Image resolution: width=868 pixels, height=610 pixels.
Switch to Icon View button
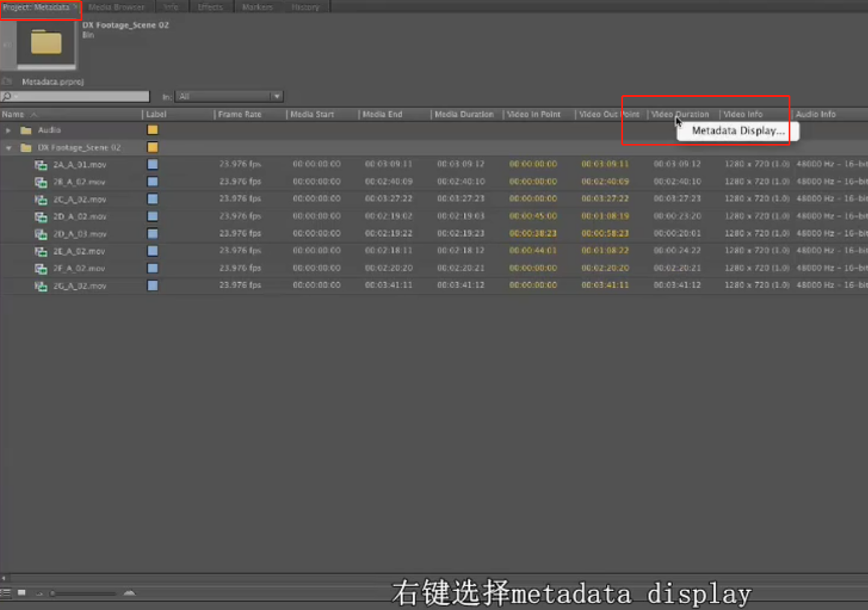[x=22, y=593]
